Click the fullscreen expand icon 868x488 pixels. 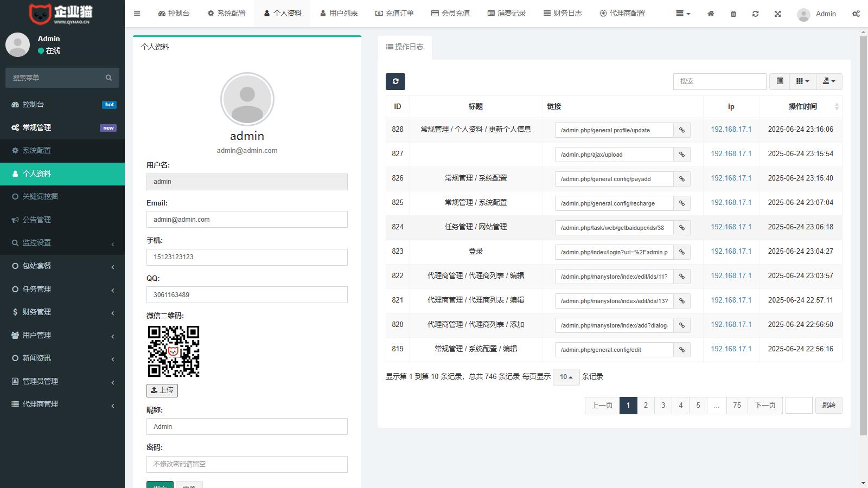click(777, 14)
